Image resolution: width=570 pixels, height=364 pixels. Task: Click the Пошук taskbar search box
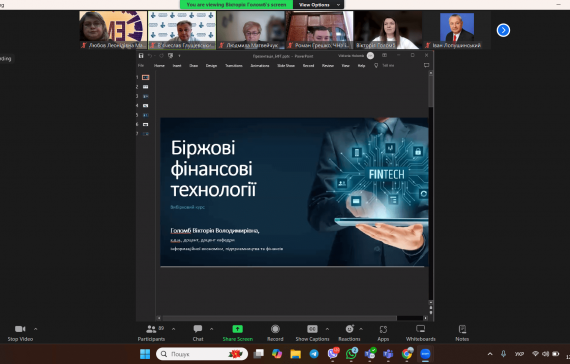click(x=202, y=354)
